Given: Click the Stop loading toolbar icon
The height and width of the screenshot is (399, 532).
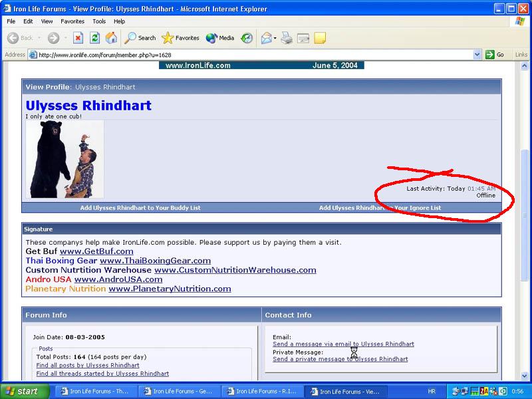Looking at the screenshot, I should click(78, 38).
